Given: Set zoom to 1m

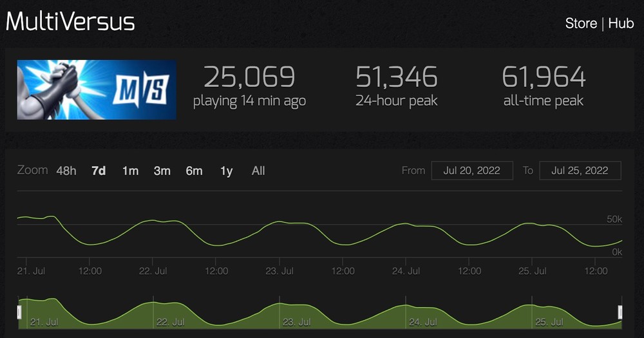Looking at the screenshot, I should tap(130, 171).
